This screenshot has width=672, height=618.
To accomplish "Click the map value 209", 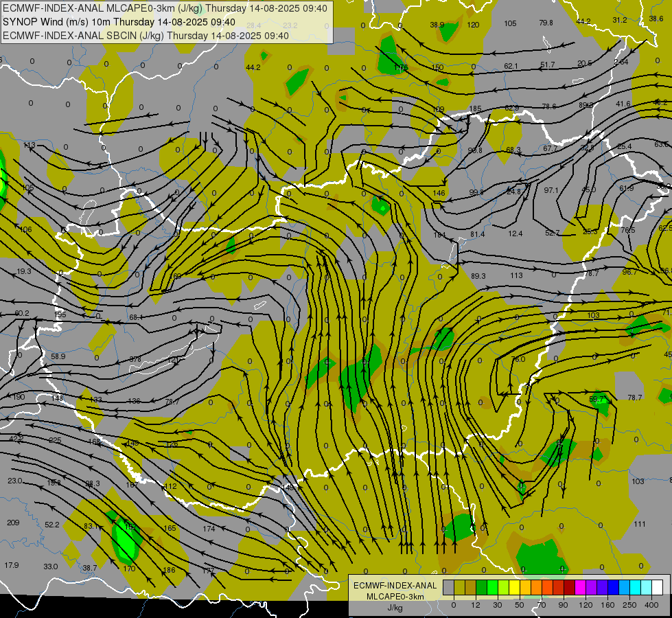I will (x=13, y=523).
